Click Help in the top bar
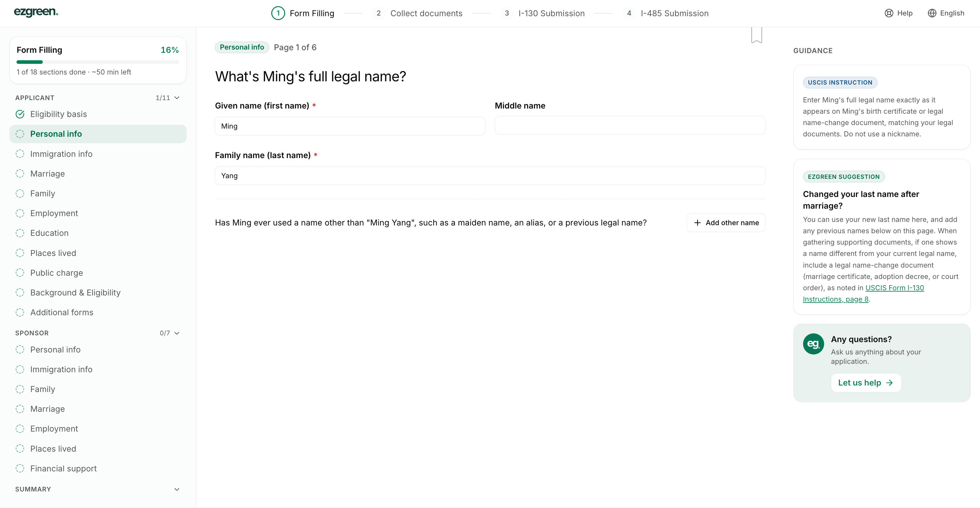Image resolution: width=980 pixels, height=508 pixels. coord(899,13)
